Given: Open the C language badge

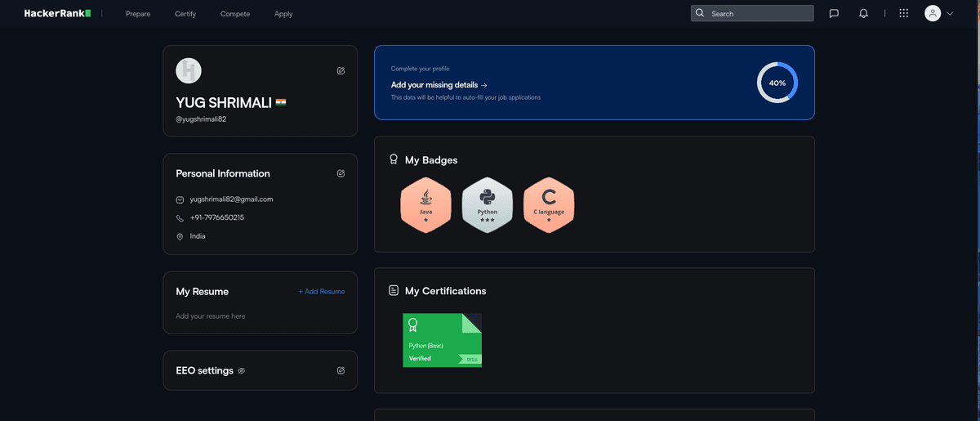Looking at the screenshot, I should tap(549, 205).
